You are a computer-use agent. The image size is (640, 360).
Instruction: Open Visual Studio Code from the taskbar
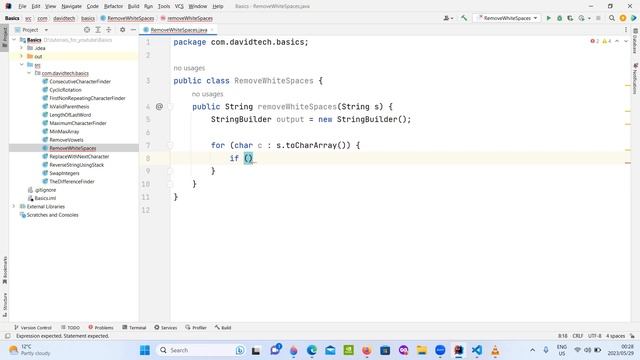pos(477,350)
